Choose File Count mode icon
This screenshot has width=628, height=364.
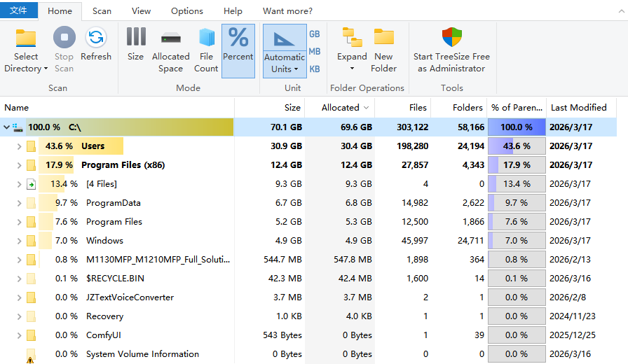(206, 39)
